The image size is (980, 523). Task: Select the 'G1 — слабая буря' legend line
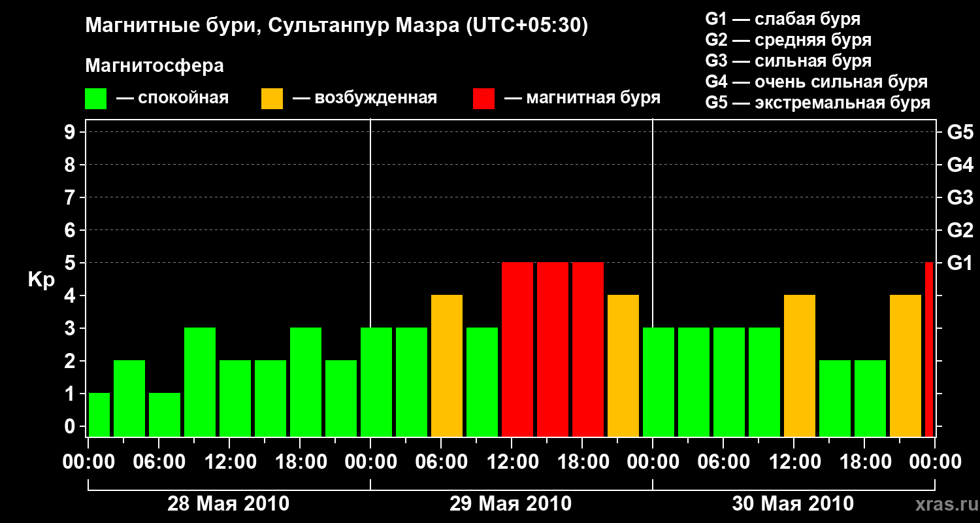tap(783, 19)
